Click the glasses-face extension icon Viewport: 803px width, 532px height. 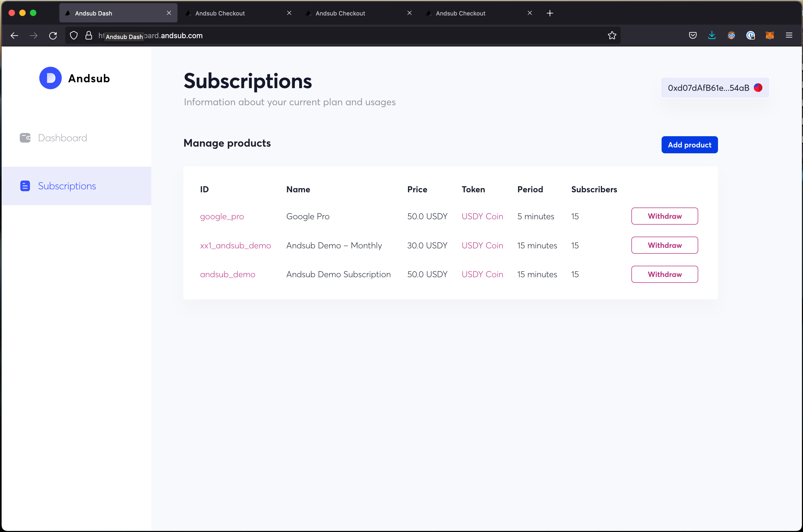tap(731, 36)
